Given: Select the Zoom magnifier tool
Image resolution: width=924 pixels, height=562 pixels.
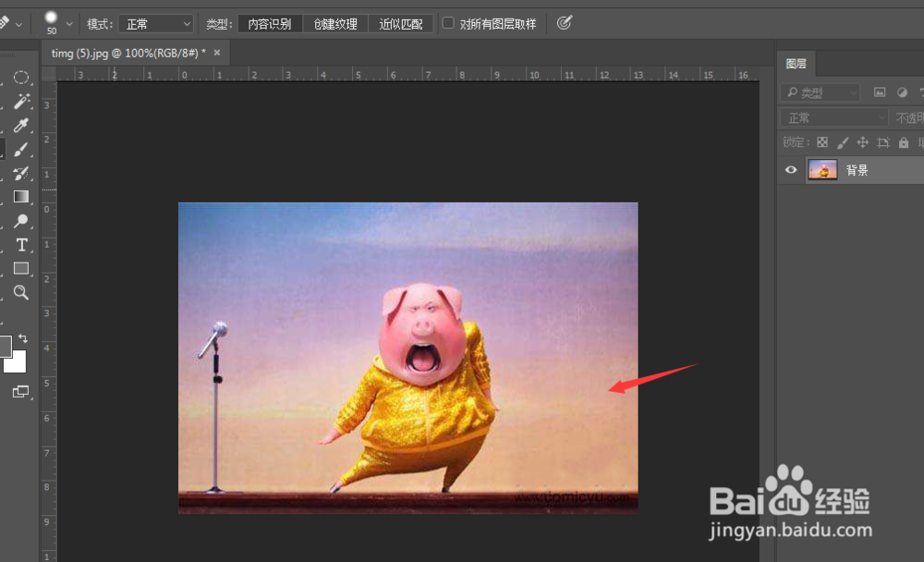Looking at the screenshot, I should [21, 292].
